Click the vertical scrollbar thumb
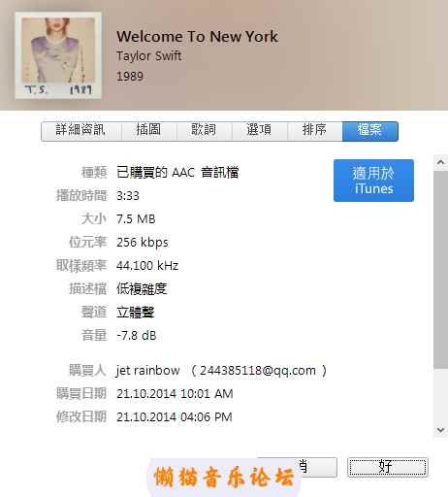 point(440,270)
